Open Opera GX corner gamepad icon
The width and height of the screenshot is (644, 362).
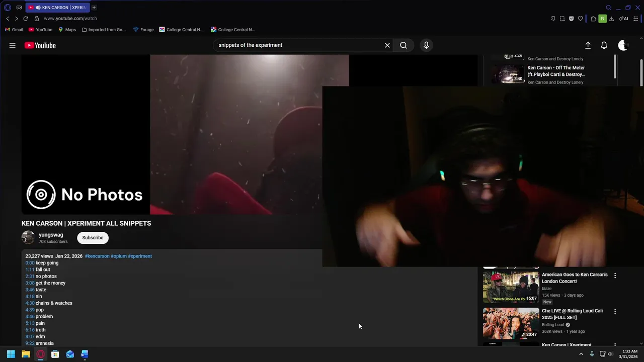(x=19, y=8)
